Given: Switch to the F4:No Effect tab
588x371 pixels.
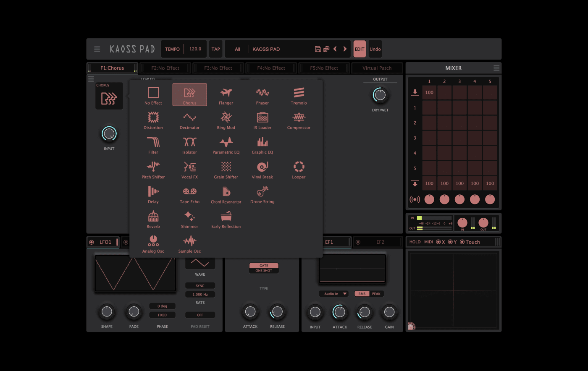Looking at the screenshot, I should tap(271, 68).
